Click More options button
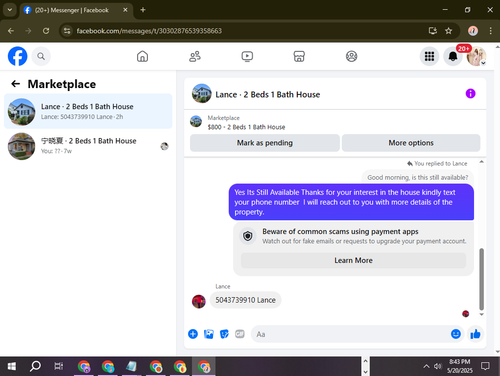Viewport: 500px width, 376px height. pos(411,143)
